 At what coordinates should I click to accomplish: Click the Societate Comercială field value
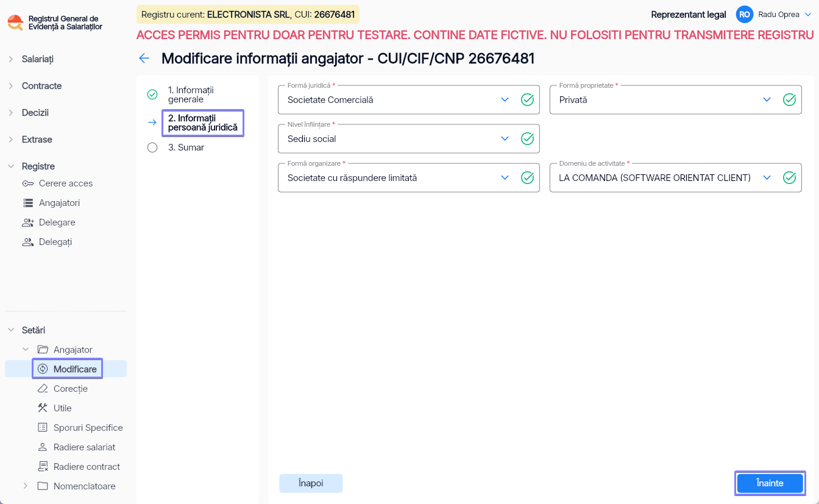pyautogui.click(x=330, y=99)
